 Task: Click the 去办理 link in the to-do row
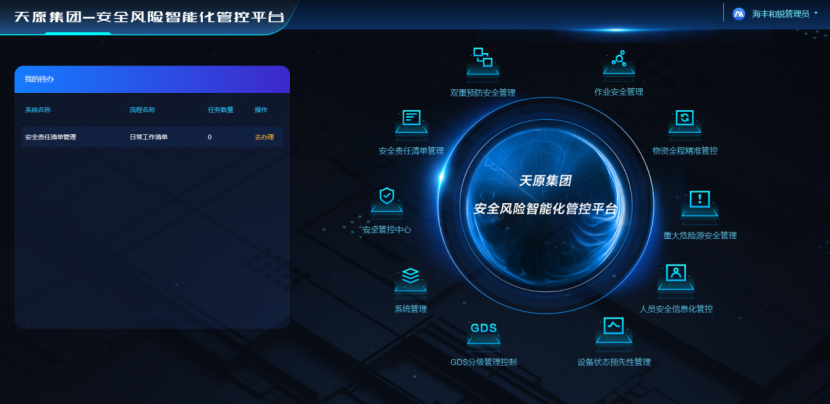pos(264,136)
